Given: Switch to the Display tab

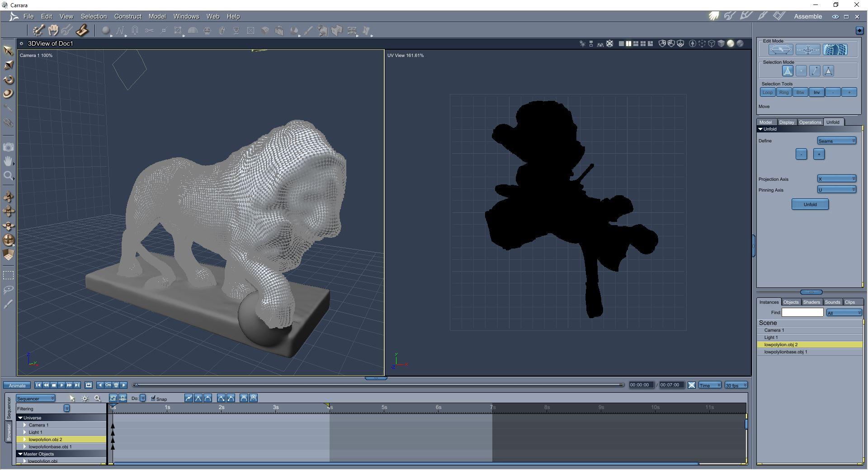Looking at the screenshot, I should tap(787, 122).
